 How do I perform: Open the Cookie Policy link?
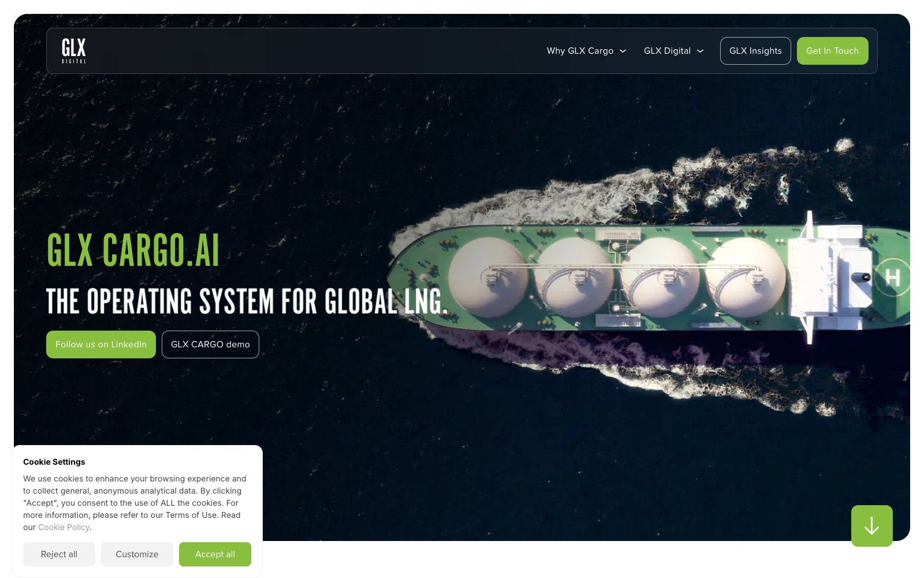pyautogui.click(x=64, y=527)
